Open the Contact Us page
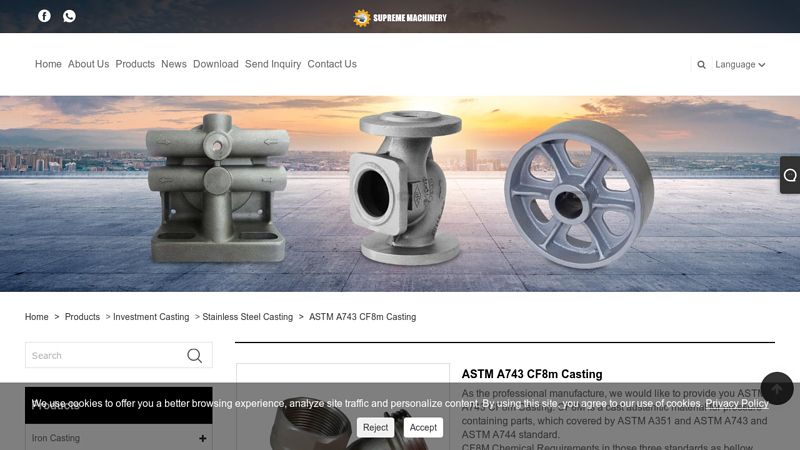The width and height of the screenshot is (800, 450). point(332,64)
